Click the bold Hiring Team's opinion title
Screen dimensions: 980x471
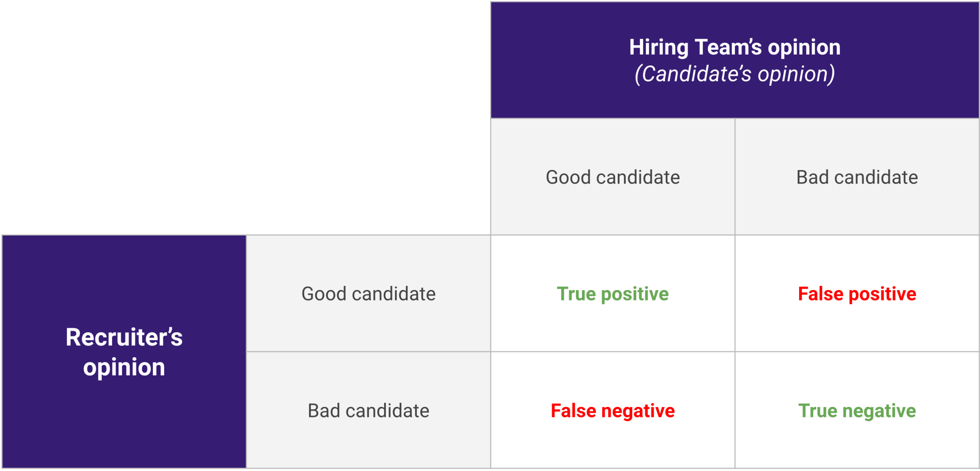click(x=735, y=47)
